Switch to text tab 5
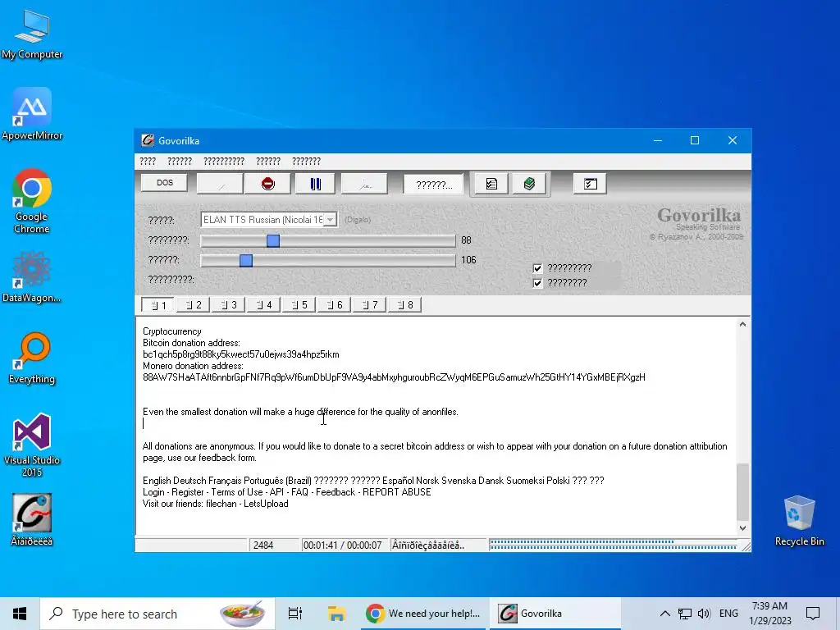The width and height of the screenshot is (840, 630). [299, 305]
